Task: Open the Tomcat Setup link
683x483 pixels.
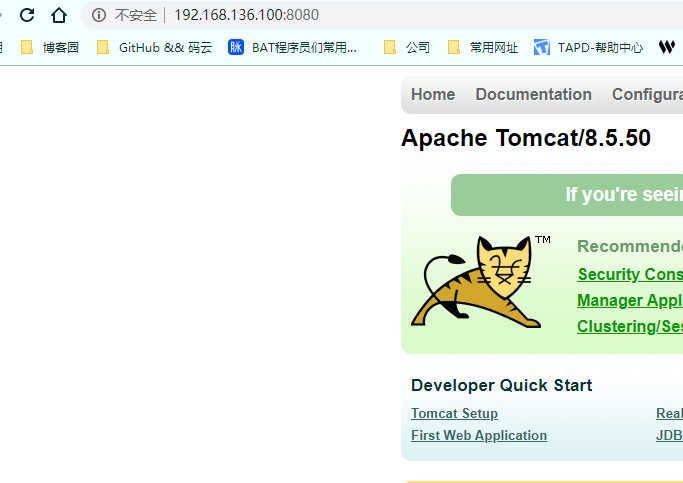Action: [454, 413]
